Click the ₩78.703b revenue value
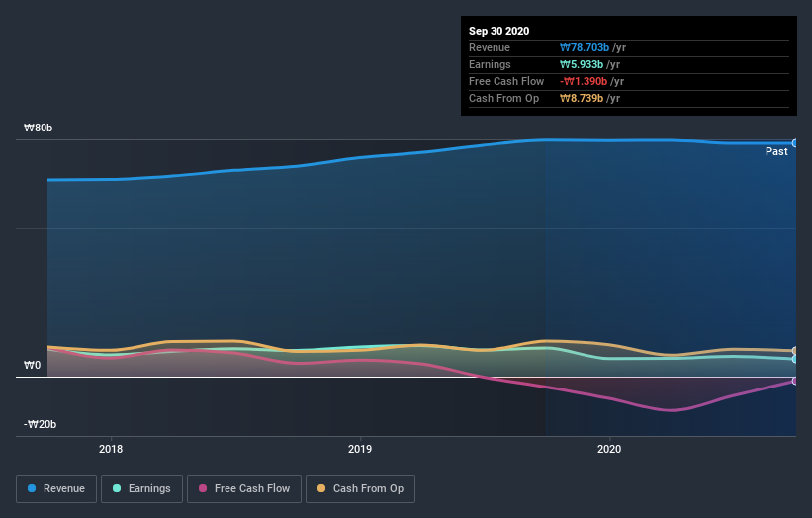 [x=585, y=48]
